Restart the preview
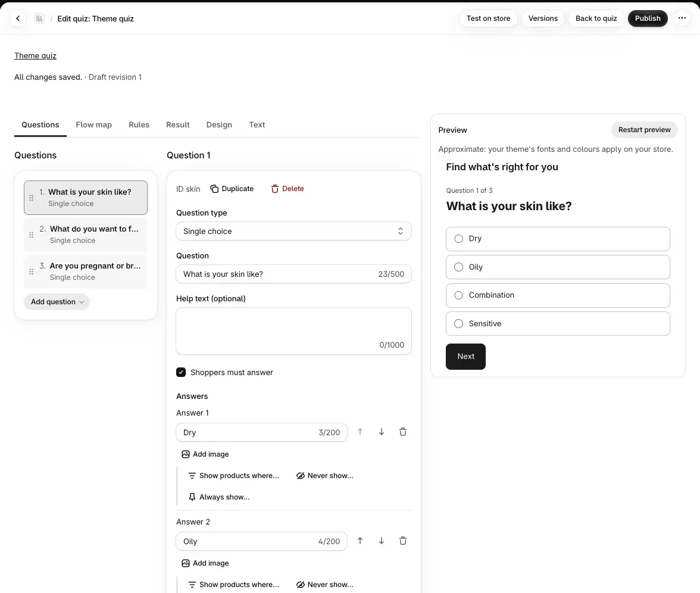Screen dimensions: 700x593 click(644, 130)
